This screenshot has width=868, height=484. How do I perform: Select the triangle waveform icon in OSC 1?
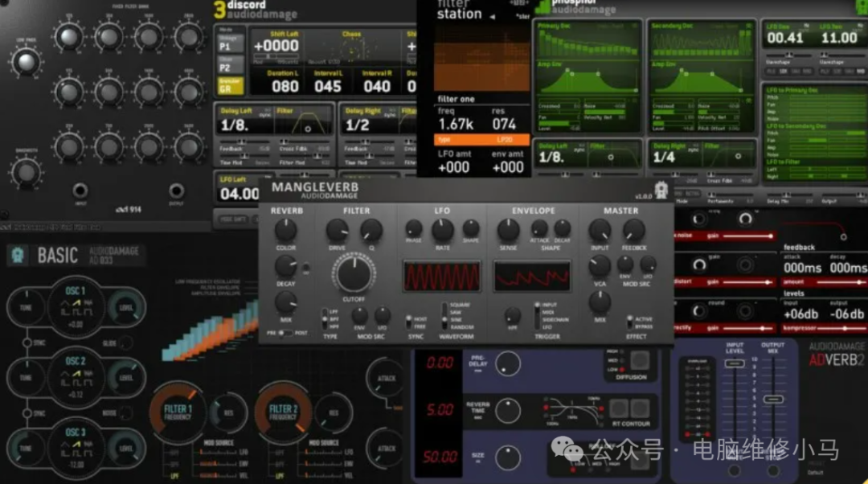coord(65,303)
